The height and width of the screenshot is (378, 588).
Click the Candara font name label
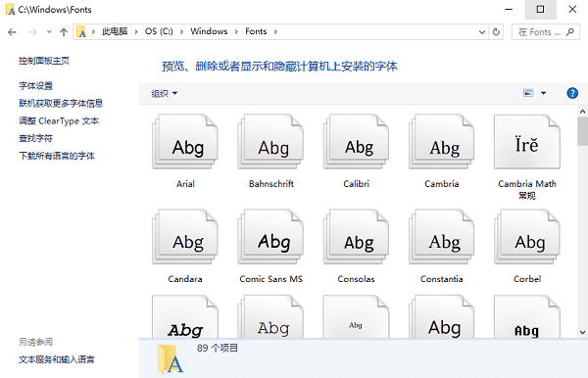[185, 279]
